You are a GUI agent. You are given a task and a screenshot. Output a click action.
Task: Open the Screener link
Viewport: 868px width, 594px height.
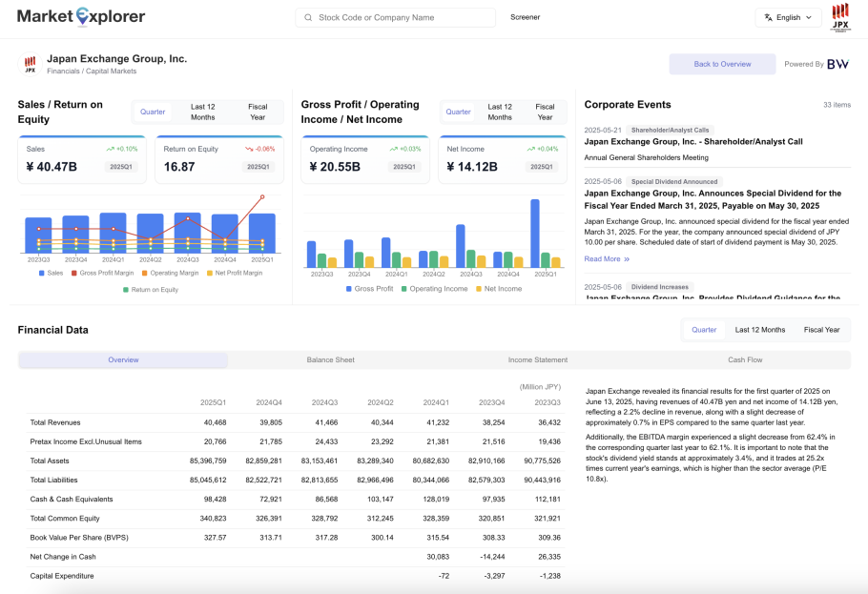pyautogui.click(x=525, y=17)
